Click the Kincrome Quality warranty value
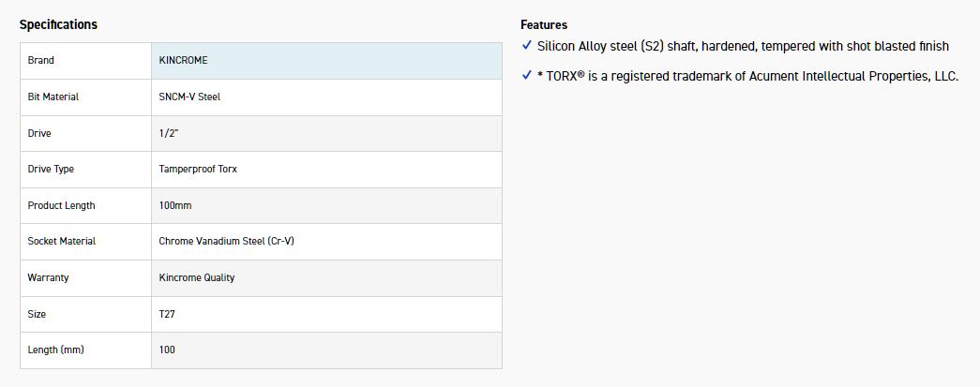Screen dimensions: 980x387 pyautogui.click(x=197, y=277)
